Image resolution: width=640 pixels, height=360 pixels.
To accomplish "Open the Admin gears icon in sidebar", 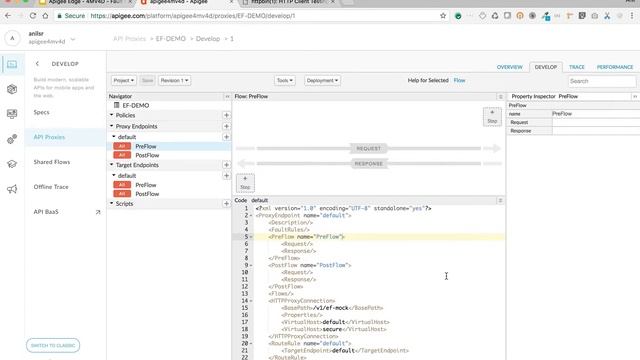I will point(12,139).
